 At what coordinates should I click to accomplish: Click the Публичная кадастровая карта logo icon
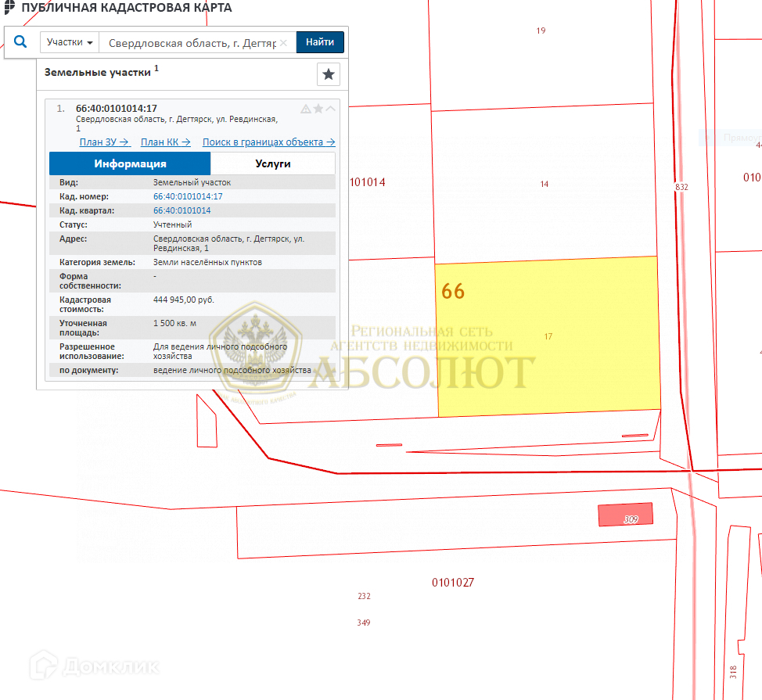[x=9, y=7]
